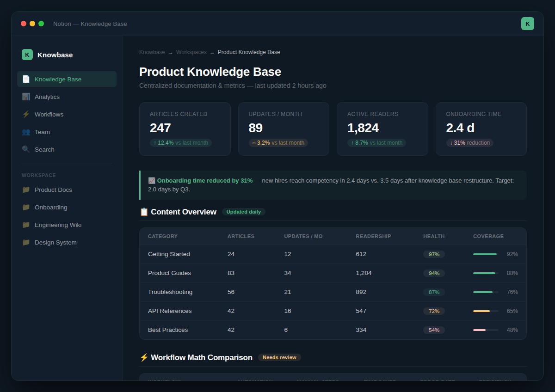Open the Active Readers stat card

click(382, 129)
